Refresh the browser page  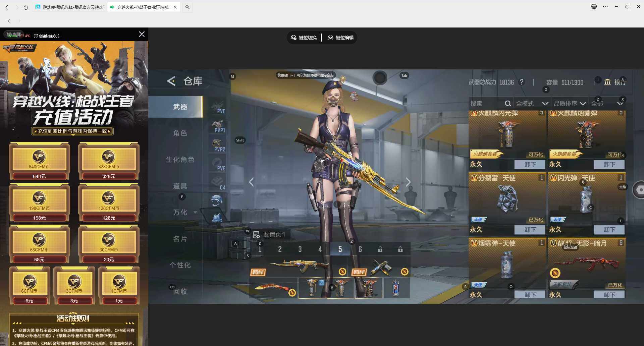(x=26, y=7)
